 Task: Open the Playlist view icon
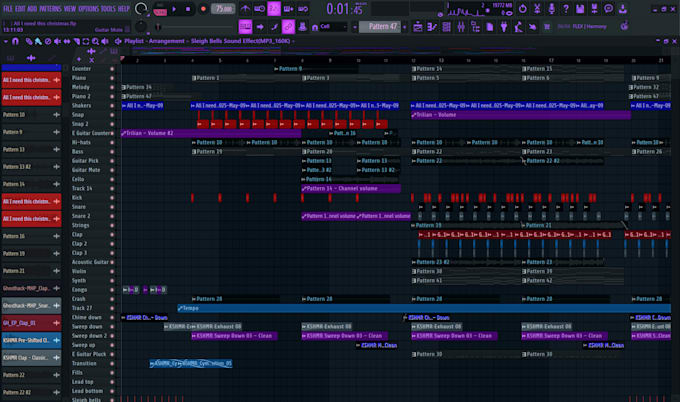click(x=418, y=27)
